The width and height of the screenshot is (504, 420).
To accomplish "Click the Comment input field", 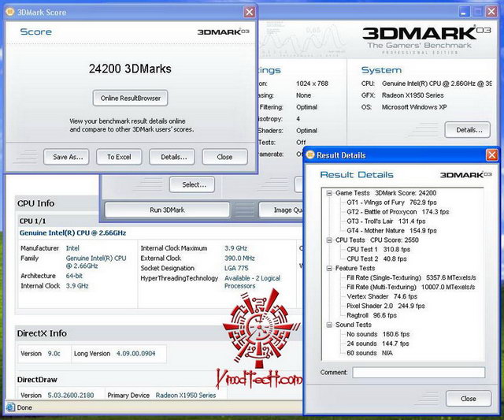I will [418, 373].
